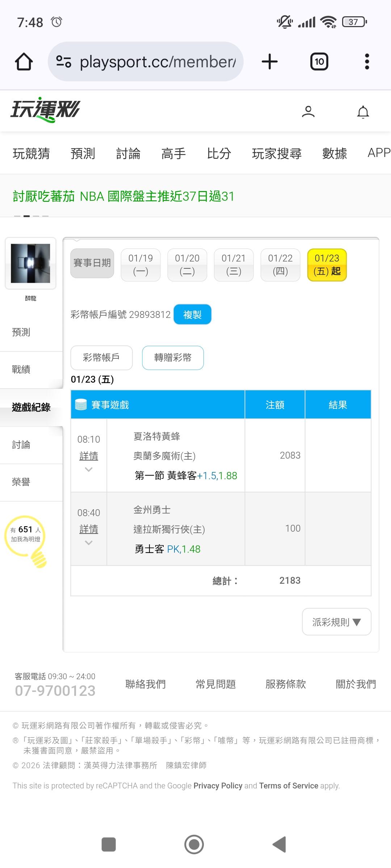Tap the 玩運彩 site logo
Screen dimensions: 391x868
pos(45,110)
